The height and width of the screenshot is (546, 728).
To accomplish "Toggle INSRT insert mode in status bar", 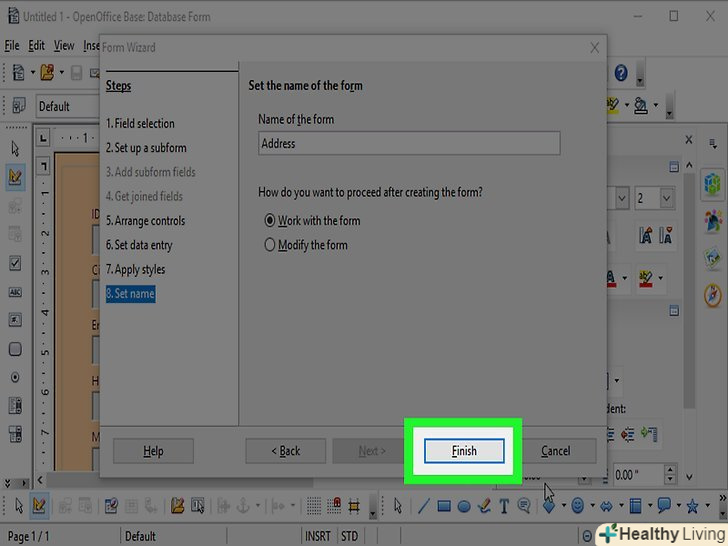I will tap(318, 536).
